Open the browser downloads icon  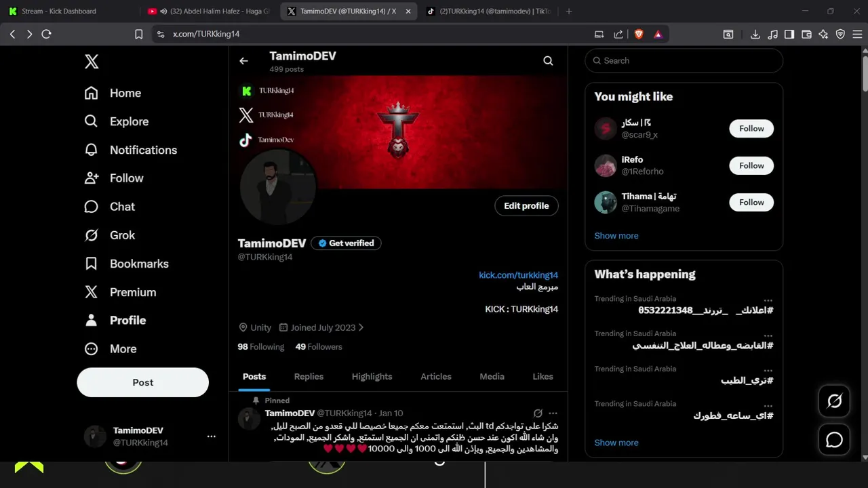[x=755, y=34]
